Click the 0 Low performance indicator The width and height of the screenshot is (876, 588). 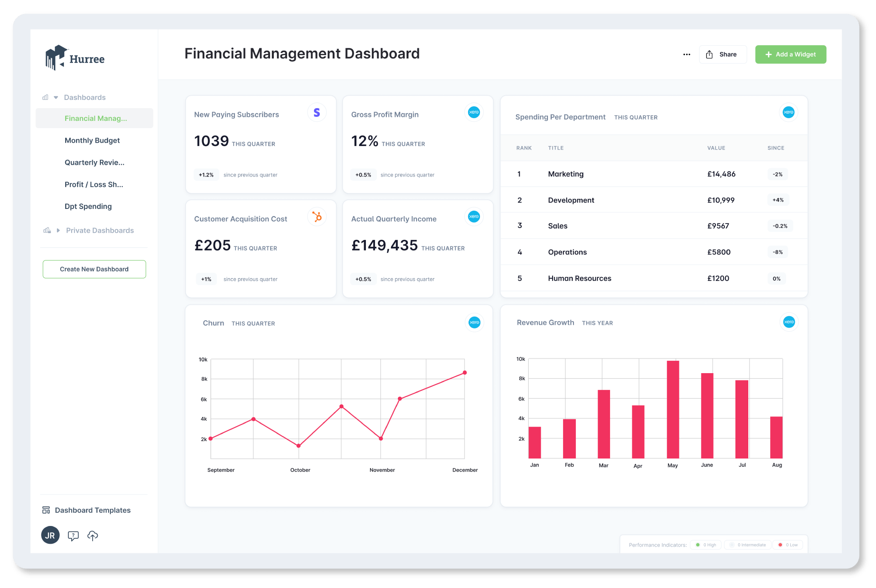pos(788,545)
